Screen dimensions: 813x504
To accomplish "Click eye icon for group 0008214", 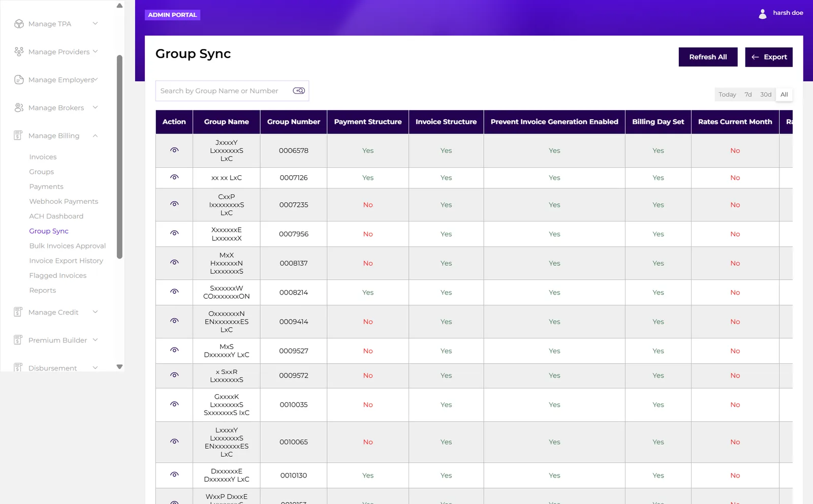I will (x=174, y=292).
